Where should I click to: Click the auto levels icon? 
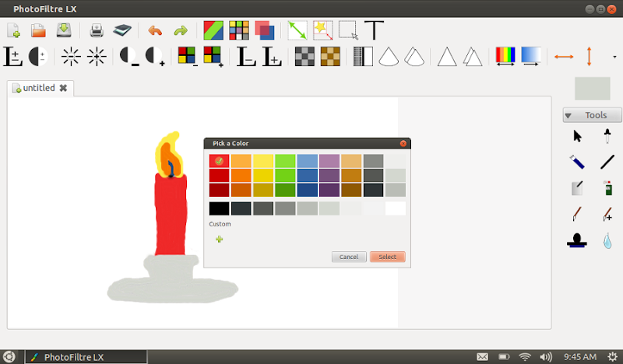(x=12, y=56)
